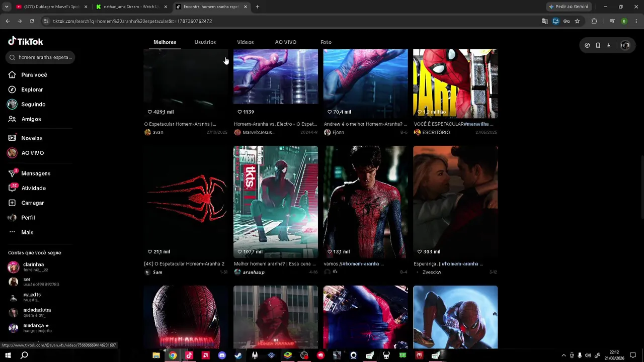Screen dimensions: 644x362
Task: Open the Melhor homem aranha video thumbnail
Action: coord(276,202)
